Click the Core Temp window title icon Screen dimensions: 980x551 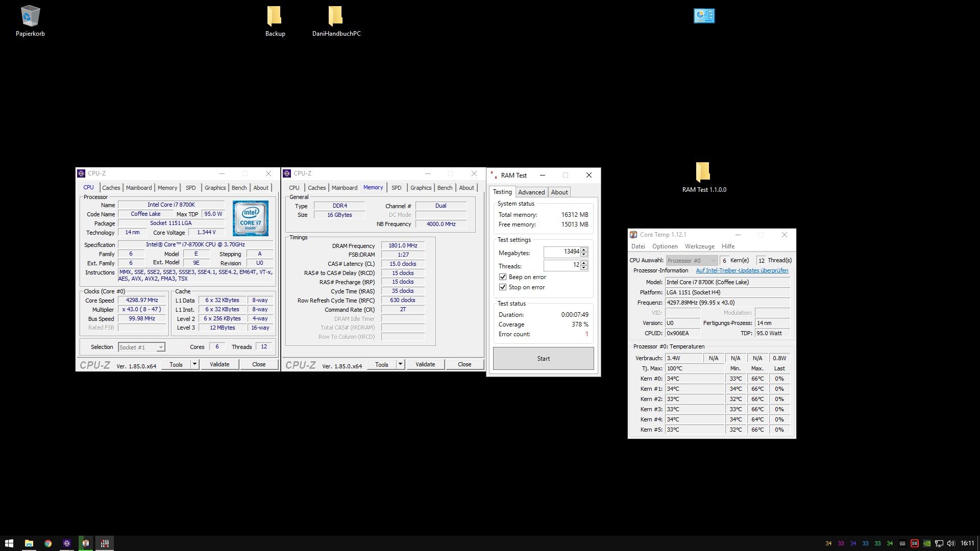633,235
